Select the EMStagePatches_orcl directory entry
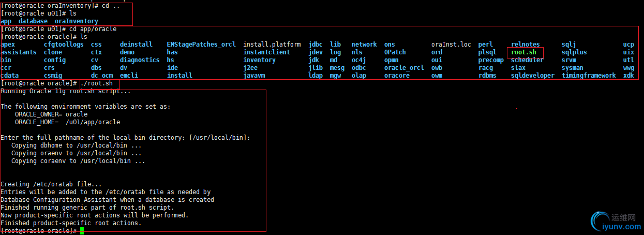The width and height of the screenshot is (644, 235). (x=201, y=45)
